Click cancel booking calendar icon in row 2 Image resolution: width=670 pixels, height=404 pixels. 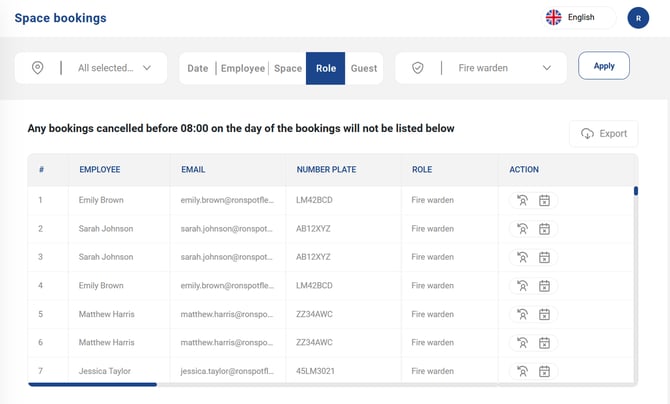click(x=544, y=229)
